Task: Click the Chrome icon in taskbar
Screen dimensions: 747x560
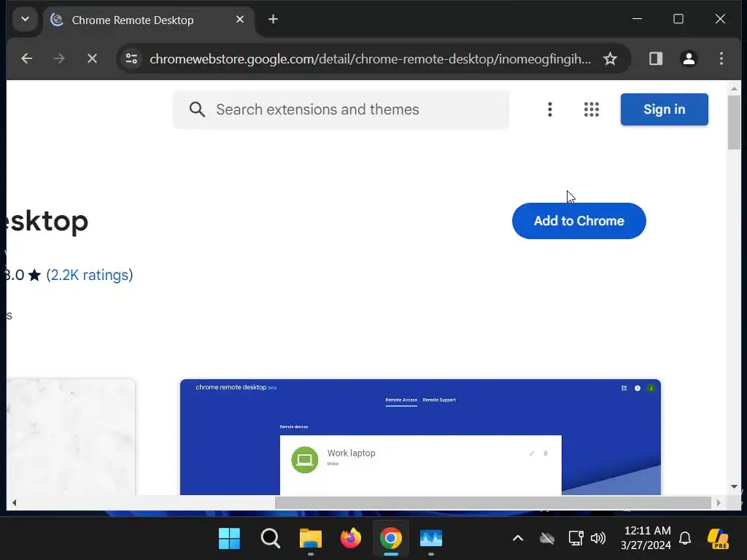Action: [391, 539]
